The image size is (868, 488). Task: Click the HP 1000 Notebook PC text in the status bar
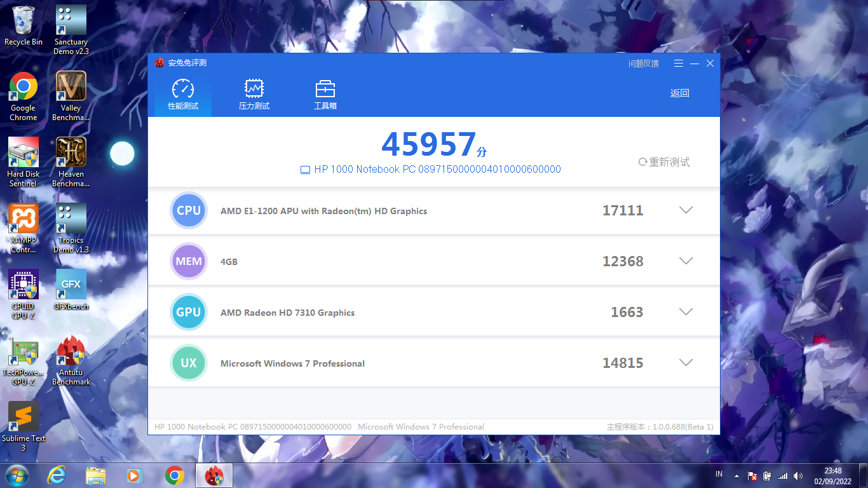[253, 427]
